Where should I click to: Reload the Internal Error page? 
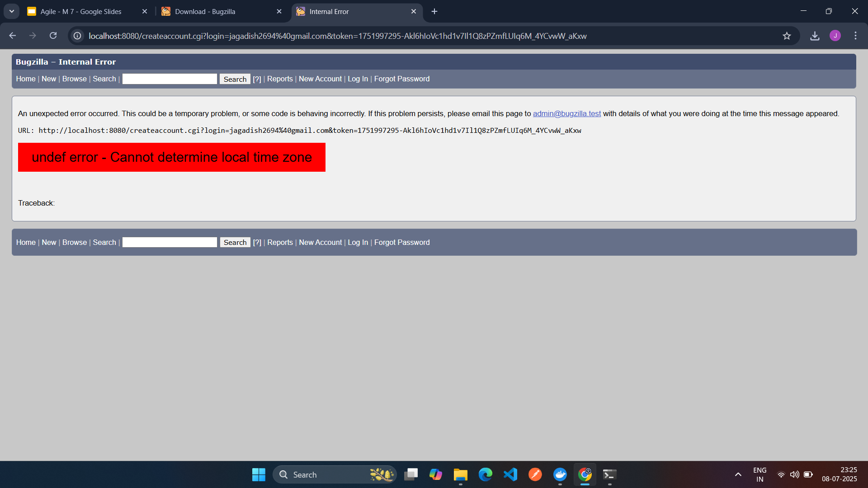[x=53, y=36]
